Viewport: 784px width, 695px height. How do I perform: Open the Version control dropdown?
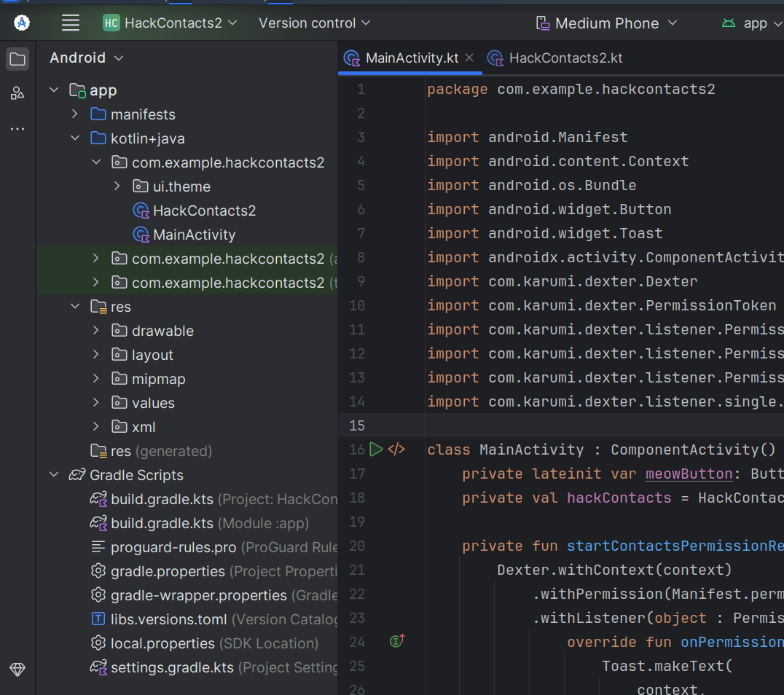click(x=315, y=23)
